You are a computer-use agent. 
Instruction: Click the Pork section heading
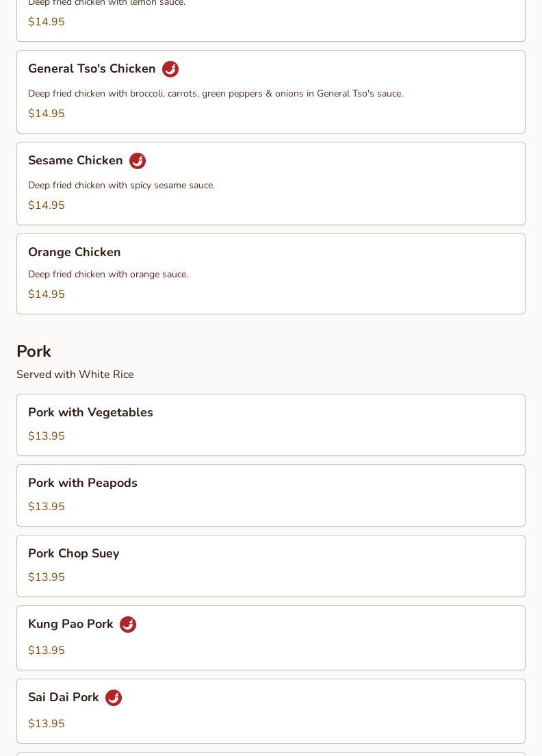[34, 351]
